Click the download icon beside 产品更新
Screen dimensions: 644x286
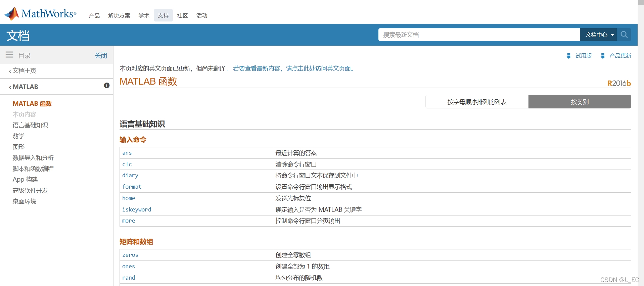tap(603, 56)
